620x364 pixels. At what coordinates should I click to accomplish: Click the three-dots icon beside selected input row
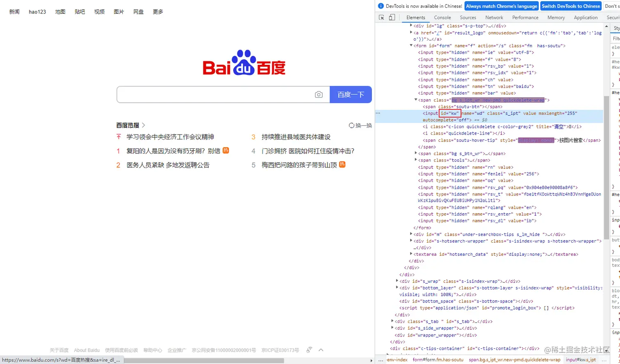(378, 113)
